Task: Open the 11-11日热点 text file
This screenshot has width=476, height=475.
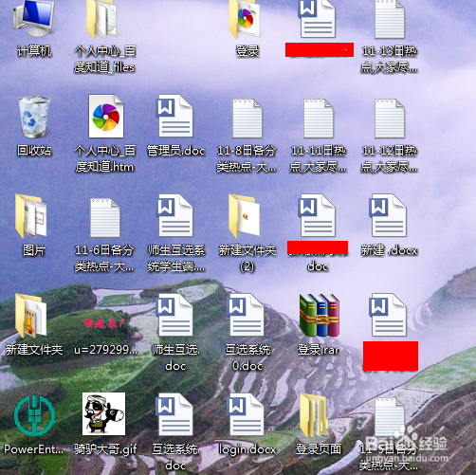Action: pyautogui.click(x=319, y=119)
